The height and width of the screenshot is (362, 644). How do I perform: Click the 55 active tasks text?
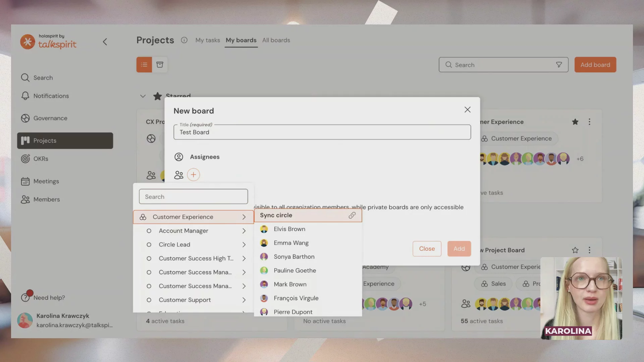coord(482,321)
